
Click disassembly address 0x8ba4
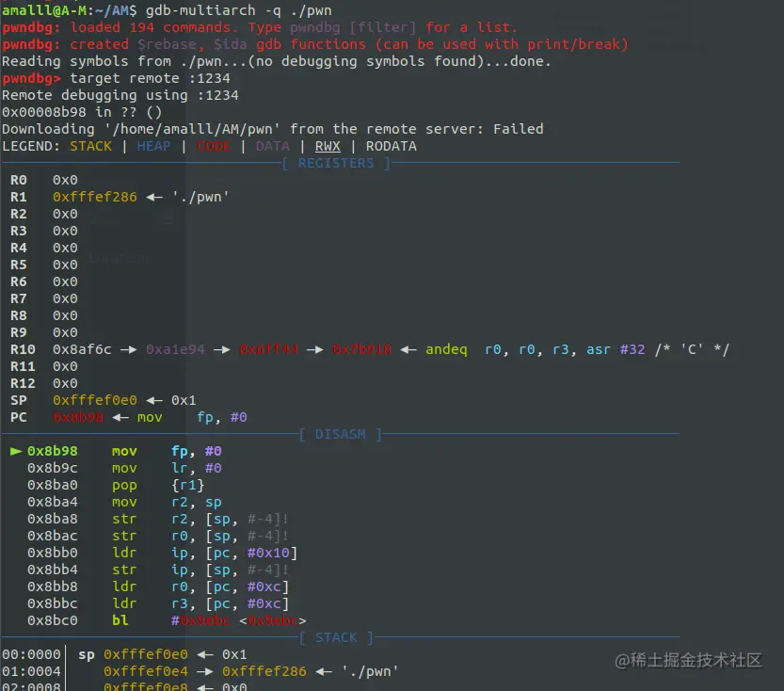pos(53,502)
